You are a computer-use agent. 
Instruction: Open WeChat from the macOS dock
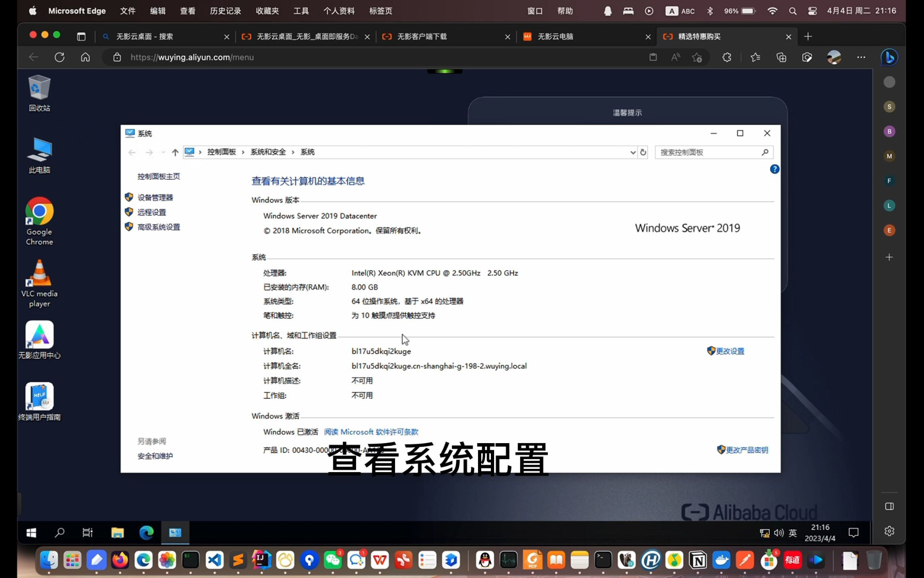[333, 560]
